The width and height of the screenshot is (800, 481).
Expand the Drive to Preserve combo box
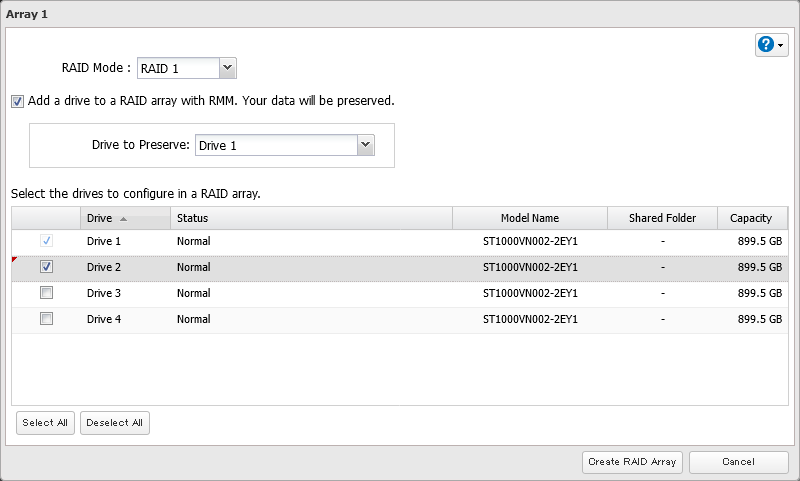coord(365,145)
